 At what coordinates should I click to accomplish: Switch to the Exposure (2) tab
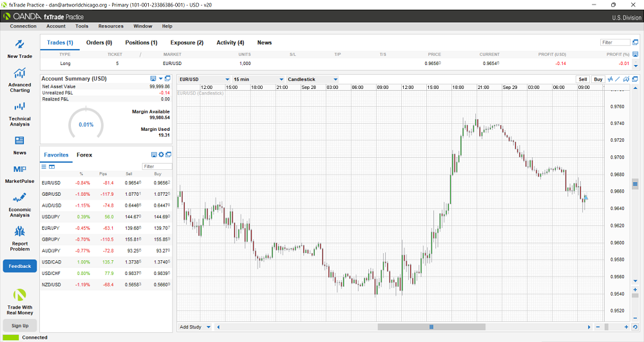(187, 43)
